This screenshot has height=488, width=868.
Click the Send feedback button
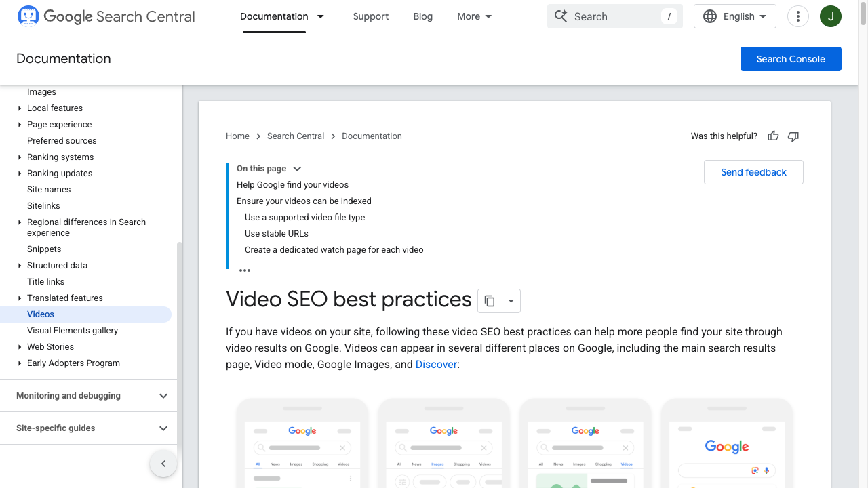pyautogui.click(x=753, y=172)
